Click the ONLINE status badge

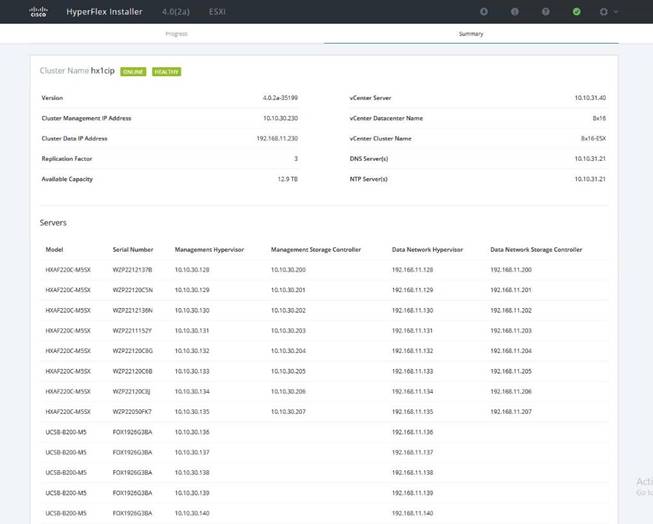[x=133, y=72]
